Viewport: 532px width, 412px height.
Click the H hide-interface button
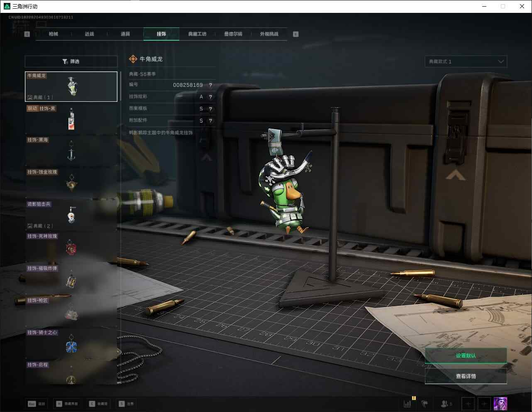[67, 404]
